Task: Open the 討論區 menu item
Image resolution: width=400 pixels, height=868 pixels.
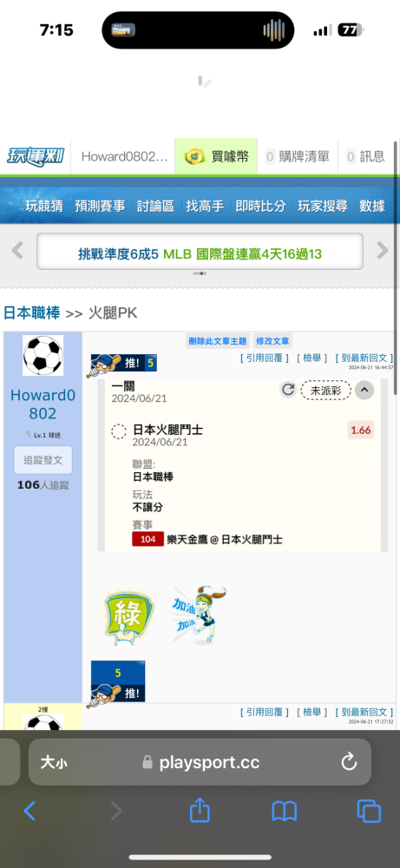Action: (x=155, y=206)
